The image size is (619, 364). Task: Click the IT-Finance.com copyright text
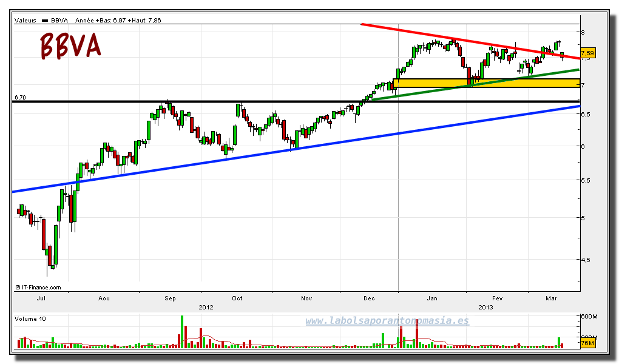pyautogui.click(x=38, y=288)
